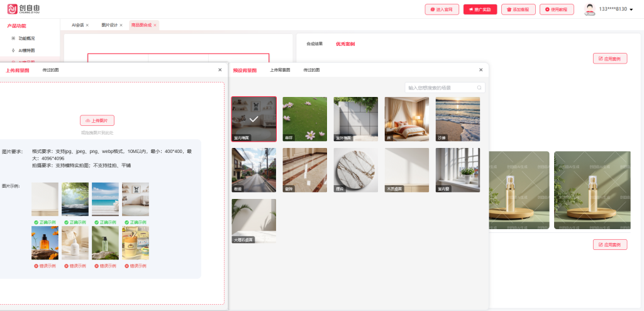
Task: Select the 草坪 lawn background thumbnail
Action: (304, 119)
